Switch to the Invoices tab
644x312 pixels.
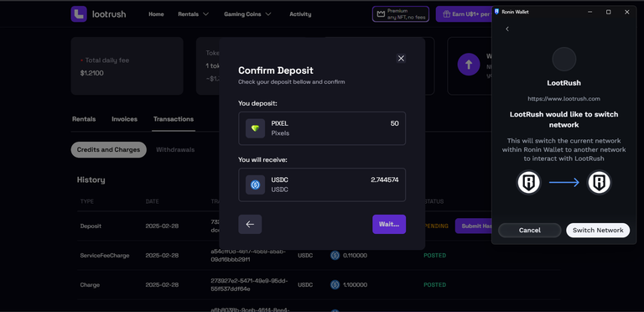[124, 119]
